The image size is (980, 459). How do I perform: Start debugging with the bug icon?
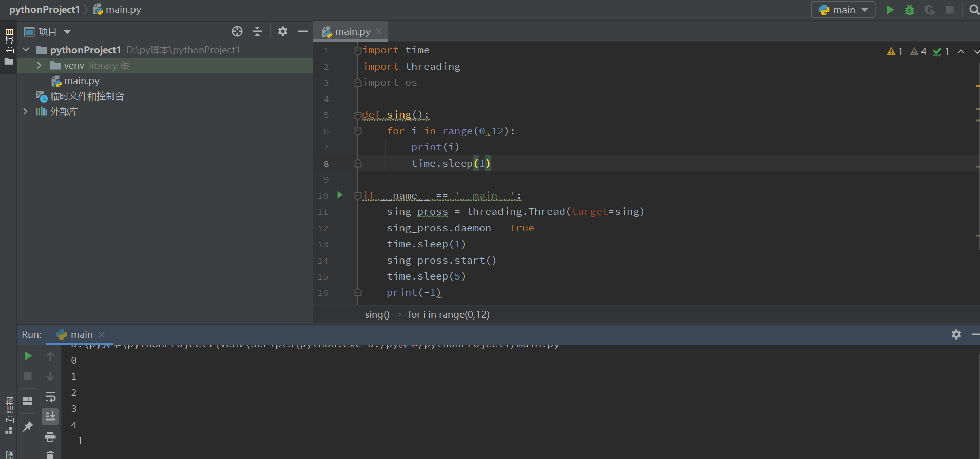(x=910, y=10)
